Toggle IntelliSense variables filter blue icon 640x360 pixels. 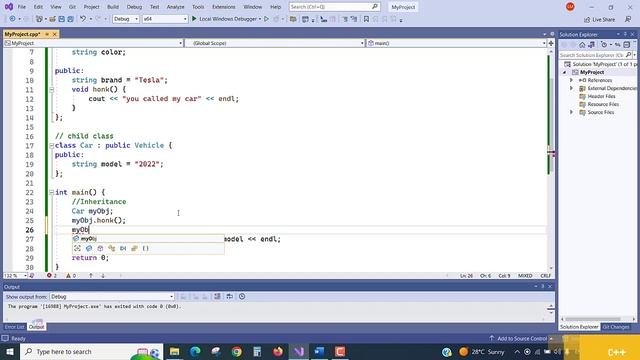(89, 248)
